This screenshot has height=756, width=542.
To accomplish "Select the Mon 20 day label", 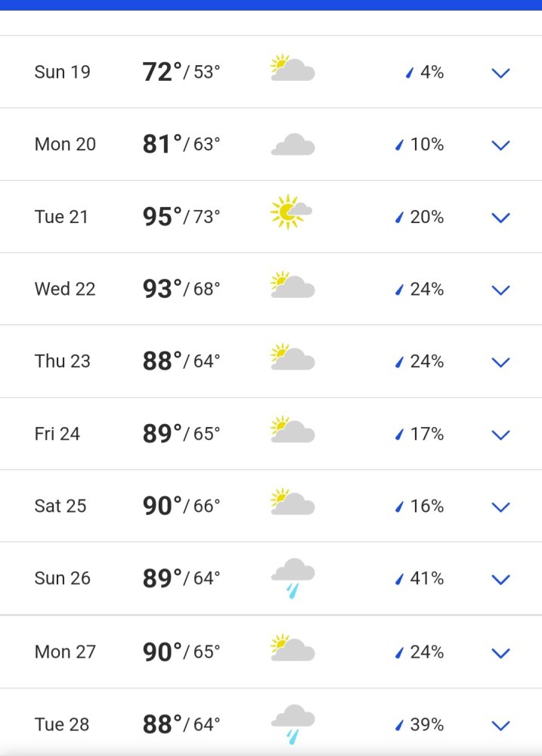I will 65,144.
